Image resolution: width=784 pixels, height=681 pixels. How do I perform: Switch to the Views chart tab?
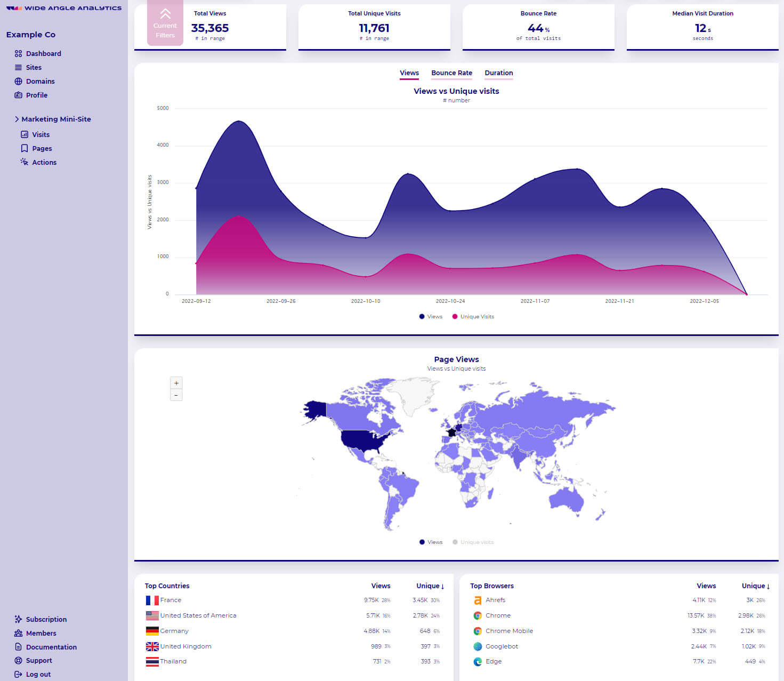(409, 73)
